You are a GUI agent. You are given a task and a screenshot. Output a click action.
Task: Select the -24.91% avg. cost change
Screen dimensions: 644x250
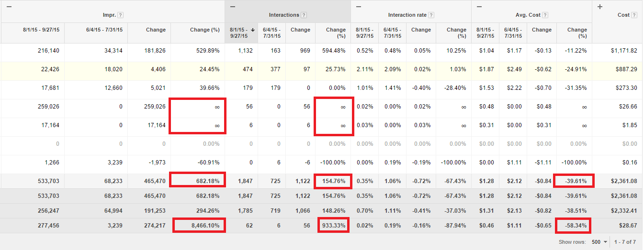tap(576, 69)
